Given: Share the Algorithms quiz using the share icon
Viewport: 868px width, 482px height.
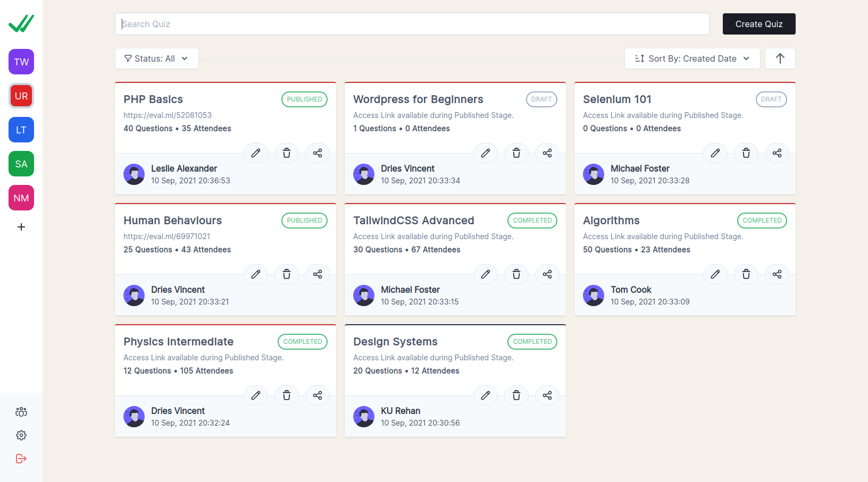Looking at the screenshot, I should point(777,274).
